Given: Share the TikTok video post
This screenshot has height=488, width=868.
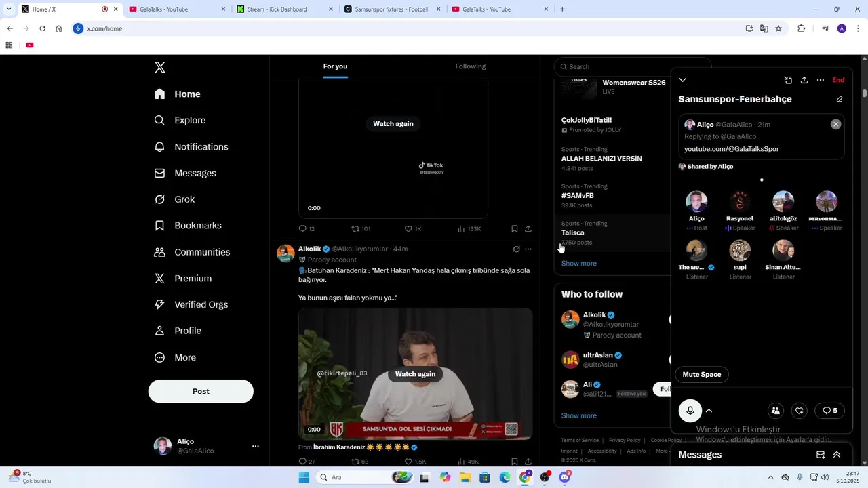Looking at the screenshot, I should (528, 229).
